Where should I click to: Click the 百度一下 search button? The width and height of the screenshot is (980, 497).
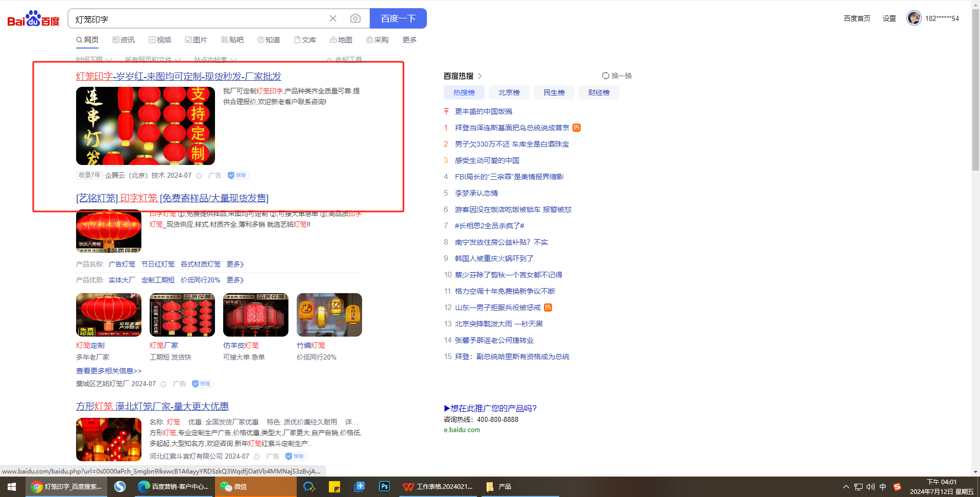[398, 18]
